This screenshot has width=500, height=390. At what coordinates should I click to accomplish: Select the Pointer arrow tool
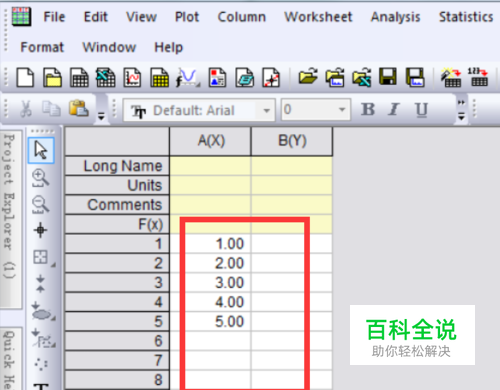(x=41, y=150)
